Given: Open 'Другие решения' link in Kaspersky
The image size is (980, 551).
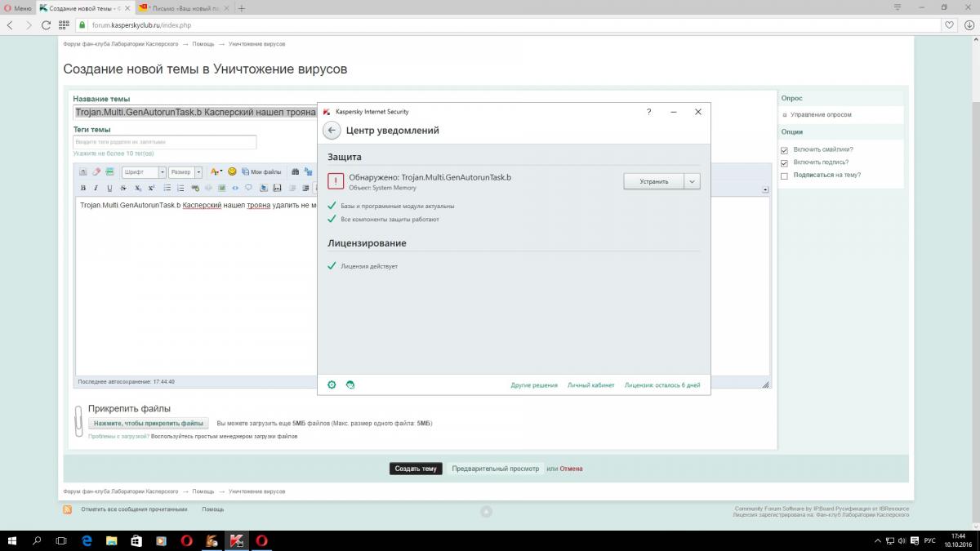Looking at the screenshot, I should coord(534,385).
